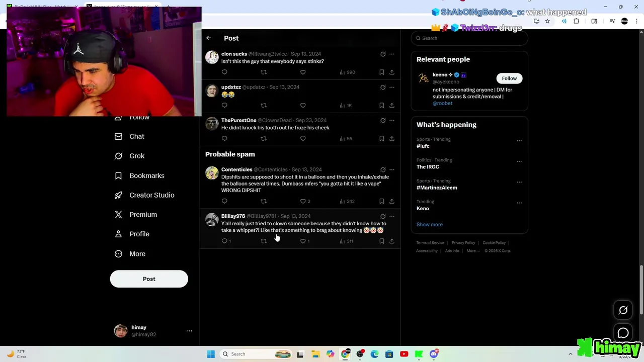Open File Explorer from taskbar
This screenshot has height=362, width=644.
pyautogui.click(x=315, y=354)
